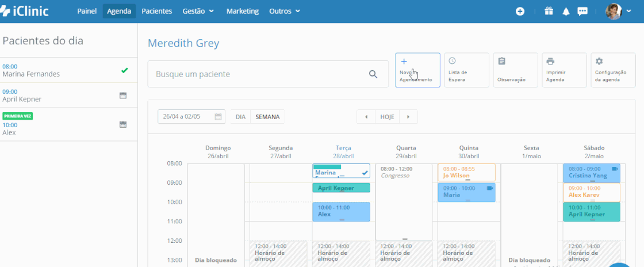This screenshot has height=267, width=644.
Task: Click the PRIMEIRA VEZ badge
Action: click(18, 116)
